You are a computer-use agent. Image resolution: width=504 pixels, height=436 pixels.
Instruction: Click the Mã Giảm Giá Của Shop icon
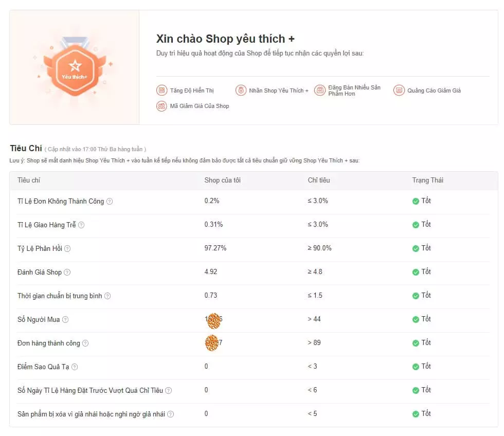(x=161, y=106)
